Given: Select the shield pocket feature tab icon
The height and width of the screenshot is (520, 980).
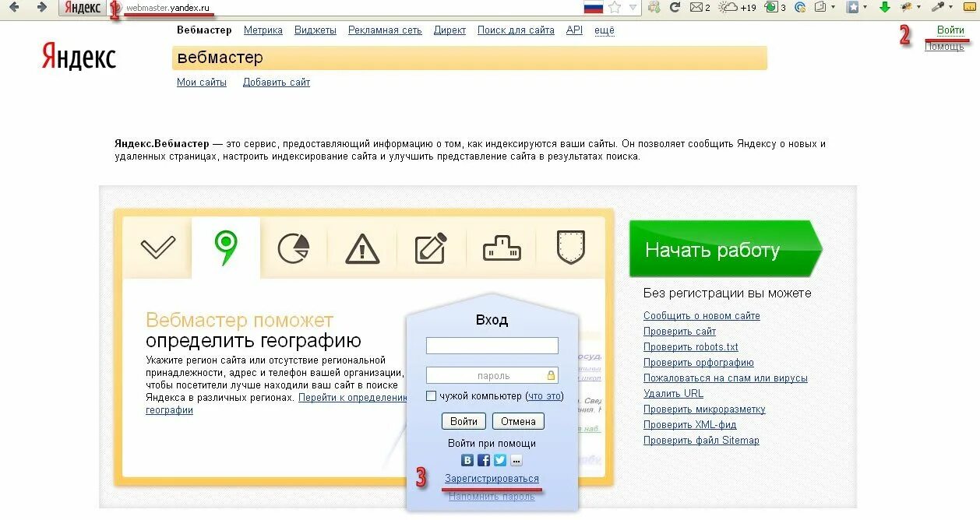Looking at the screenshot, I should point(571,248).
